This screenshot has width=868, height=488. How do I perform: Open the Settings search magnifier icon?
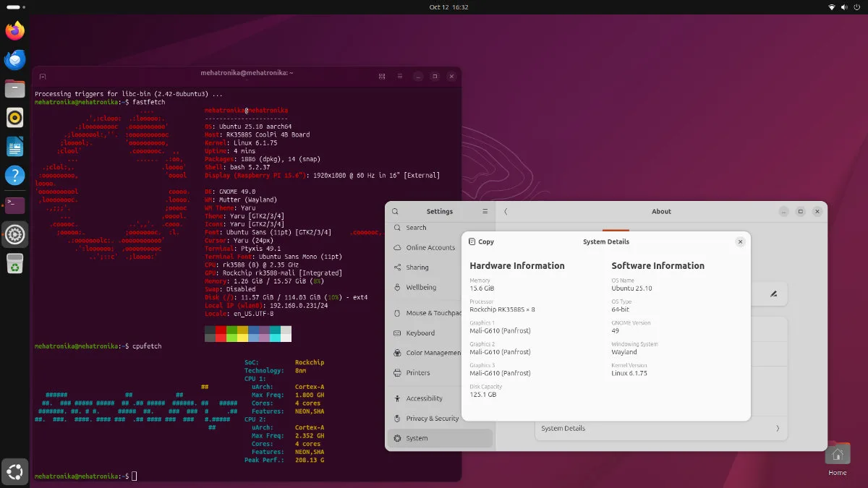click(x=395, y=212)
